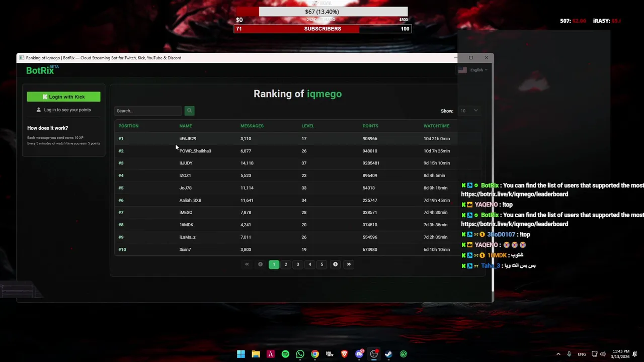This screenshot has height=362, width=644.
Task: Click Log in to see your points
Action: tap(63, 110)
